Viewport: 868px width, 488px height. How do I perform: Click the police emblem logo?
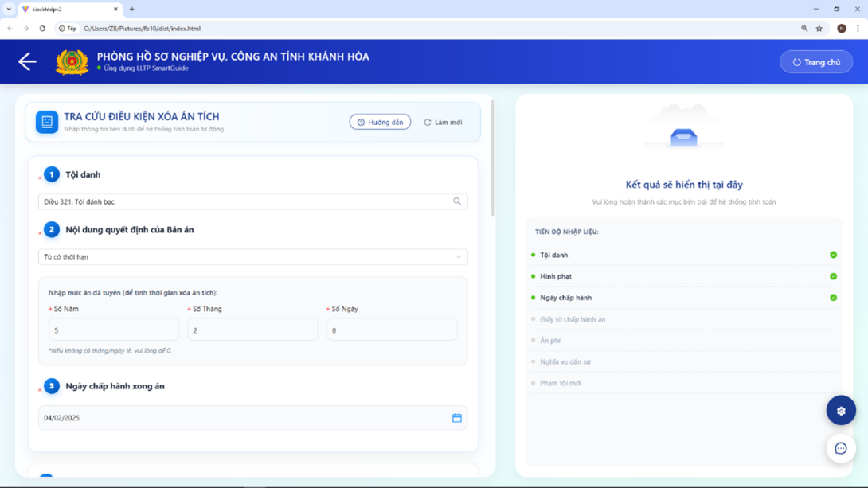tap(72, 62)
